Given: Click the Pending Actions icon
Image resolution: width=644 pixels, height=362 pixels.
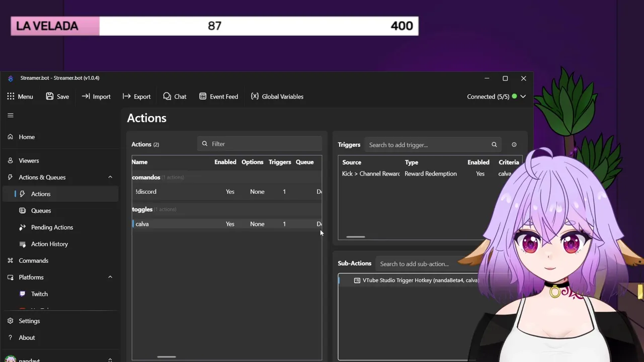Looking at the screenshot, I should (x=22, y=227).
